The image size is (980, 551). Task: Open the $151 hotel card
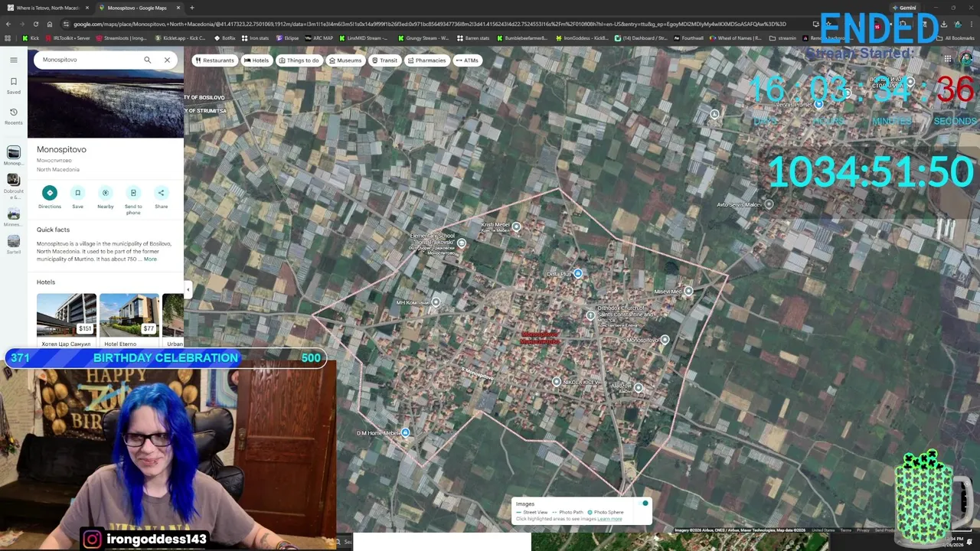click(67, 320)
